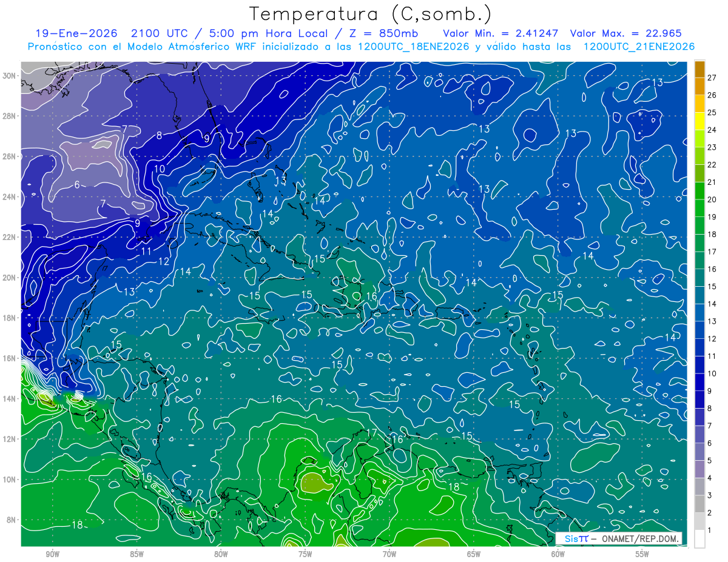Click the date text "19-Ene-2026"
728x562 pixels.
pos(76,33)
